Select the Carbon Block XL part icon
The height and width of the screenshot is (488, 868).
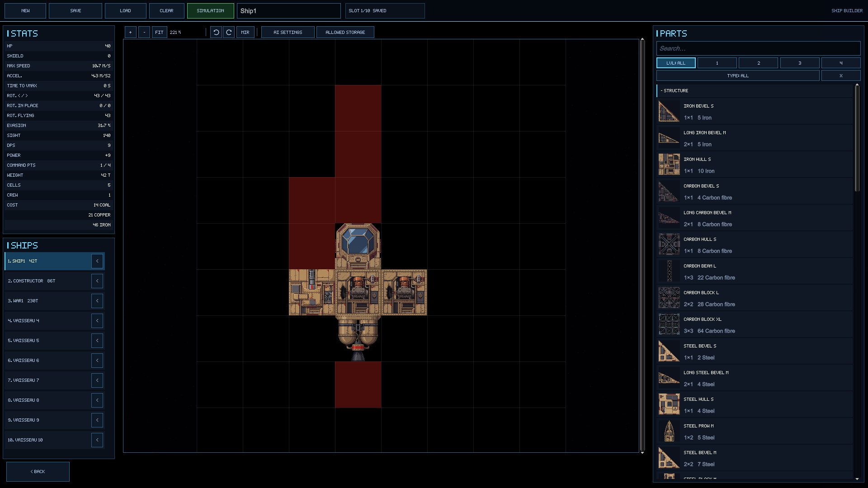coord(669,324)
